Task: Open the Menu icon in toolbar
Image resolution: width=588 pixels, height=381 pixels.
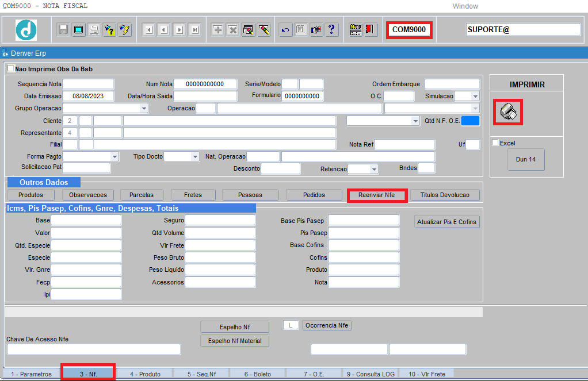Action: click(356, 30)
